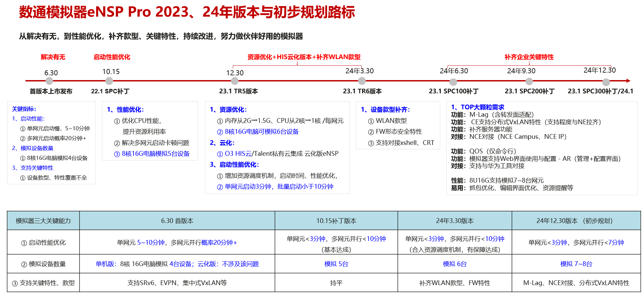
Task: Click the text 23.1 TR6版本
Action: [x=362, y=91]
